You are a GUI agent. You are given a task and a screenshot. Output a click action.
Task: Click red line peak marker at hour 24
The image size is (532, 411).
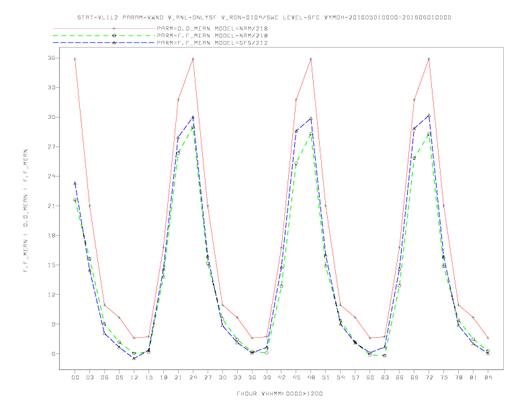193,59
